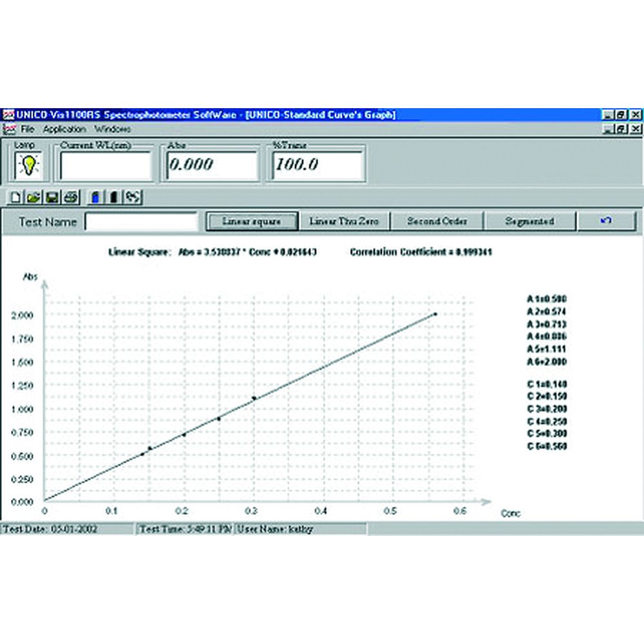Select the Linear square fit button
Screen dimensions: 644x644
pyautogui.click(x=252, y=221)
